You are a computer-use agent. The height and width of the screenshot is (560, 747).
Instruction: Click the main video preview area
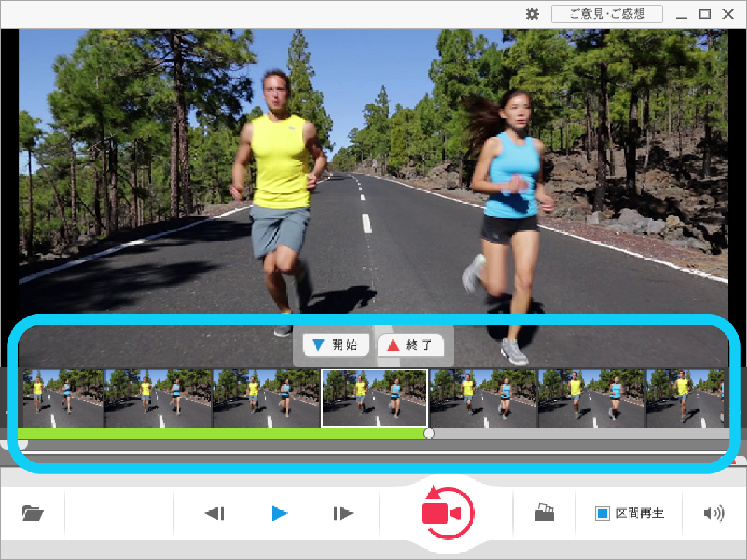[x=373, y=168]
